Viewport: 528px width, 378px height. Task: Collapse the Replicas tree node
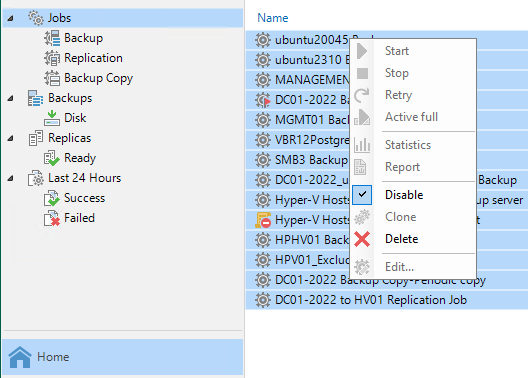10,138
